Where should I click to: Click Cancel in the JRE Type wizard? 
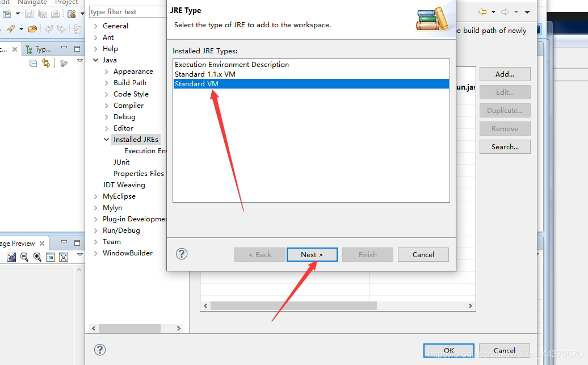click(423, 255)
